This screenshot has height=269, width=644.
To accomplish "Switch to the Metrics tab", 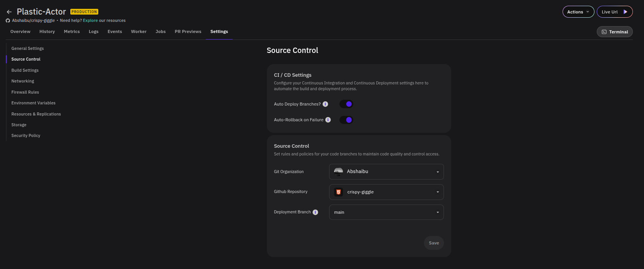I will (72, 31).
